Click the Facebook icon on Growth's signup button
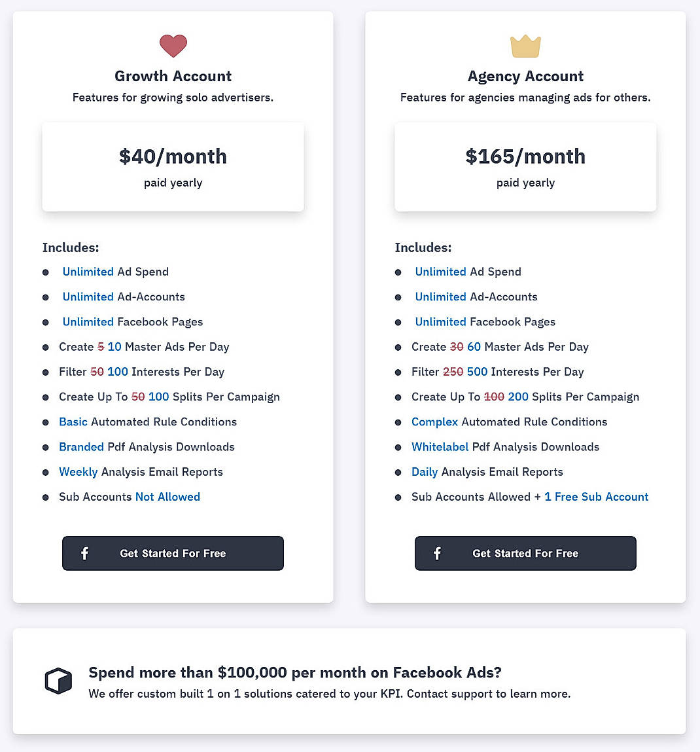Image resolution: width=700 pixels, height=752 pixels. (x=84, y=553)
